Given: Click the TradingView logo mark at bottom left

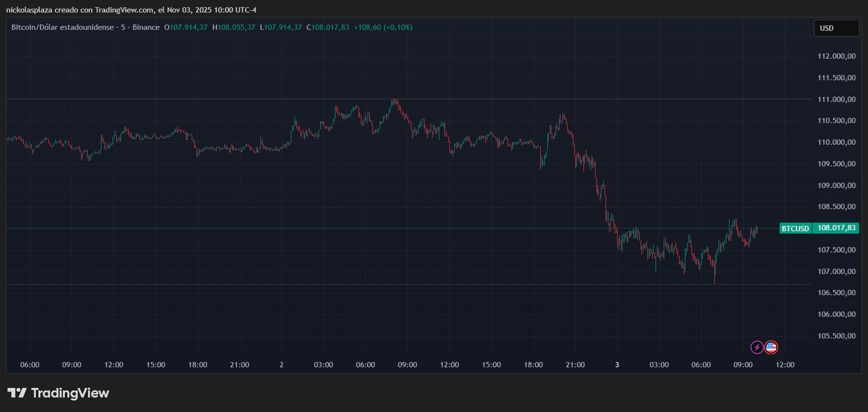Looking at the screenshot, I should [17, 393].
